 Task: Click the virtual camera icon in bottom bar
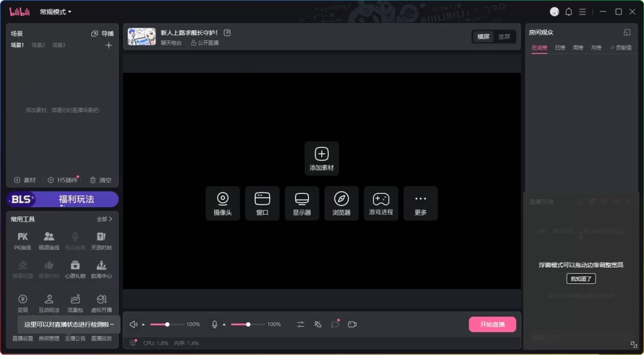click(335, 324)
